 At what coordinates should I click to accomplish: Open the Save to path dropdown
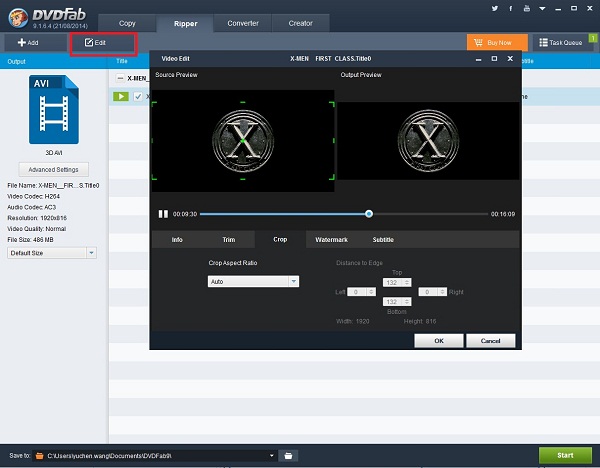271,455
